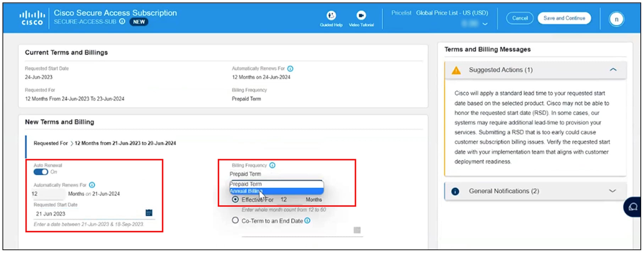This screenshot has height=253, width=644.
Task: Open the Guided Help icon
Action: 331,15
